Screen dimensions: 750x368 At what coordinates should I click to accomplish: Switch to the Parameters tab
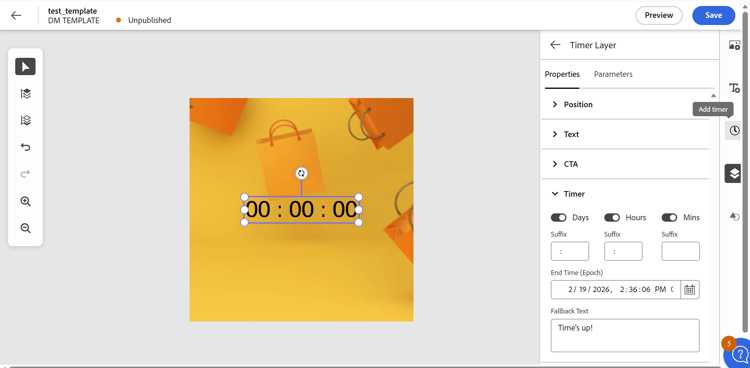coord(613,74)
